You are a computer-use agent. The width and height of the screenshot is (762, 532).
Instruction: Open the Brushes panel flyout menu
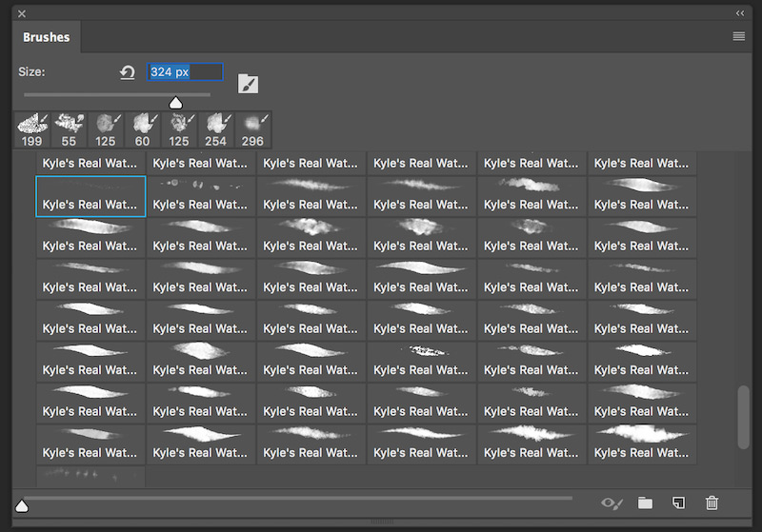[x=739, y=36]
